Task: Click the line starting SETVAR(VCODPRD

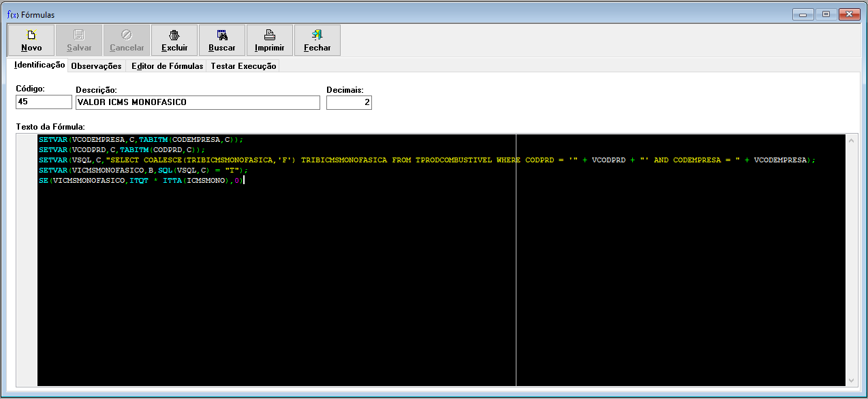Action: click(x=121, y=149)
